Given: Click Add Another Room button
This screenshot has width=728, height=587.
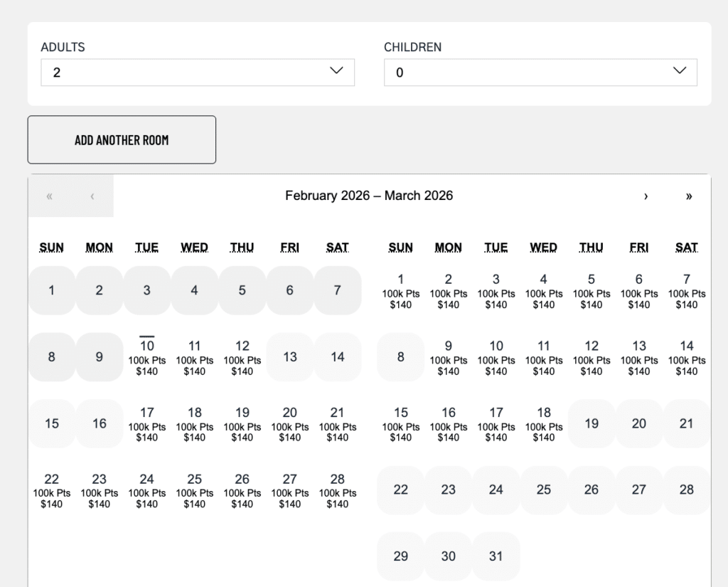Looking at the screenshot, I should click(122, 140).
